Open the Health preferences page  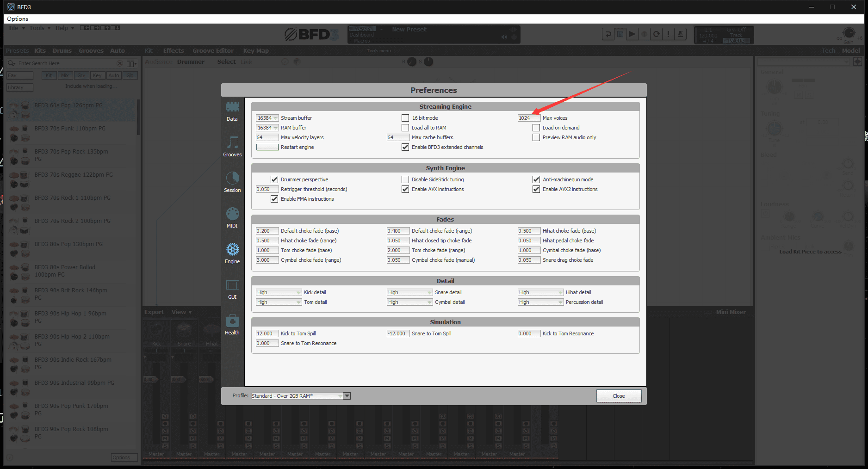232,325
